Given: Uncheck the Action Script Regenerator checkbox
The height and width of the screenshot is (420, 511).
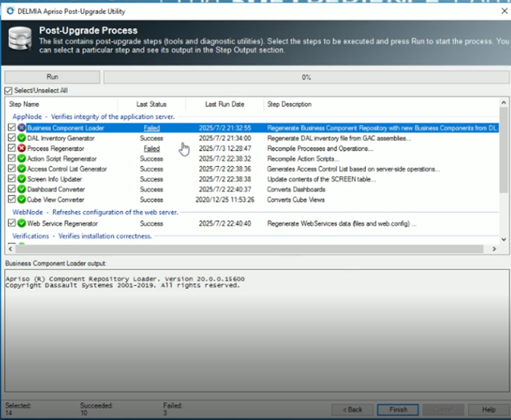Looking at the screenshot, I should [x=11, y=158].
